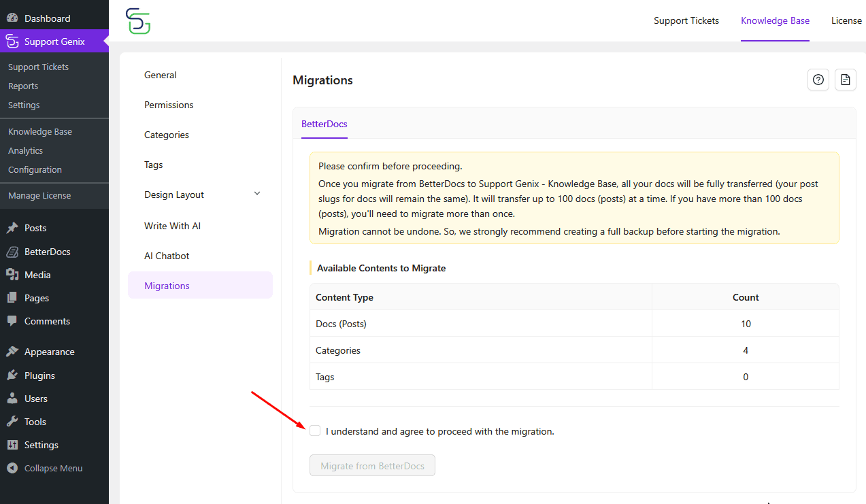The height and width of the screenshot is (504, 866).
Task: Click the Dashboard gauge icon
Action: pyautogui.click(x=12, y=18)
